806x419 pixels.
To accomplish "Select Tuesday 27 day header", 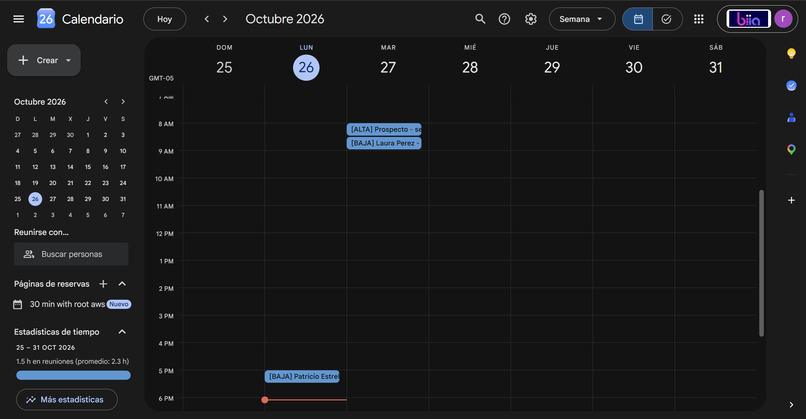I will tap(388, 67).
